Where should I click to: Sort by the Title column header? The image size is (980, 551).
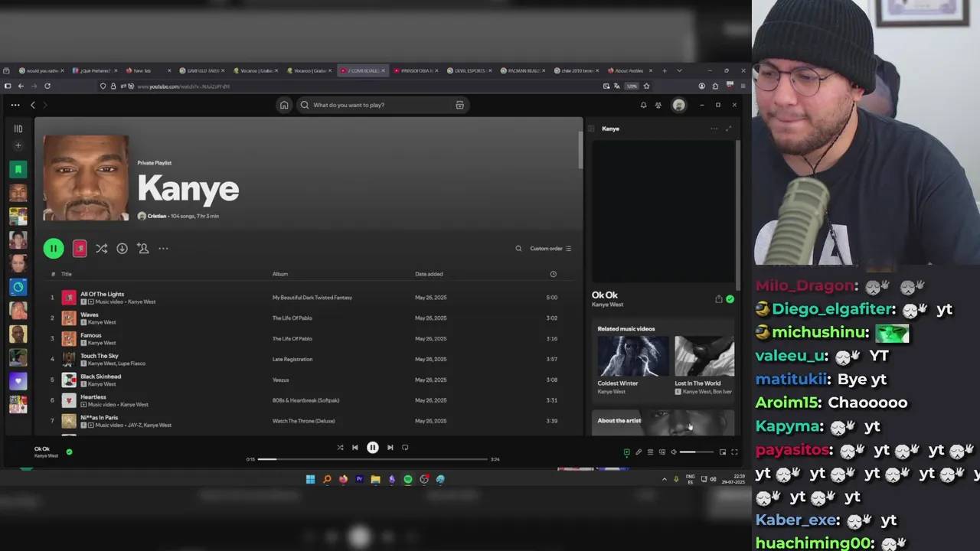pos(67,274)
